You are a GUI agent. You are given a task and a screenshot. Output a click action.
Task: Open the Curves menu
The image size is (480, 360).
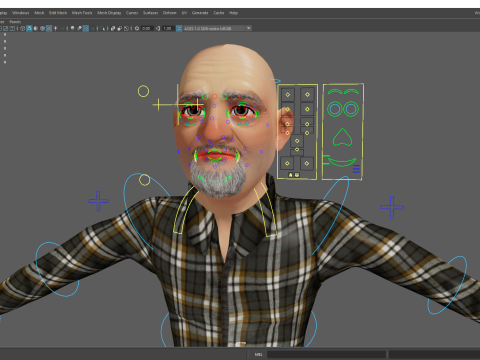click(132, 13)
